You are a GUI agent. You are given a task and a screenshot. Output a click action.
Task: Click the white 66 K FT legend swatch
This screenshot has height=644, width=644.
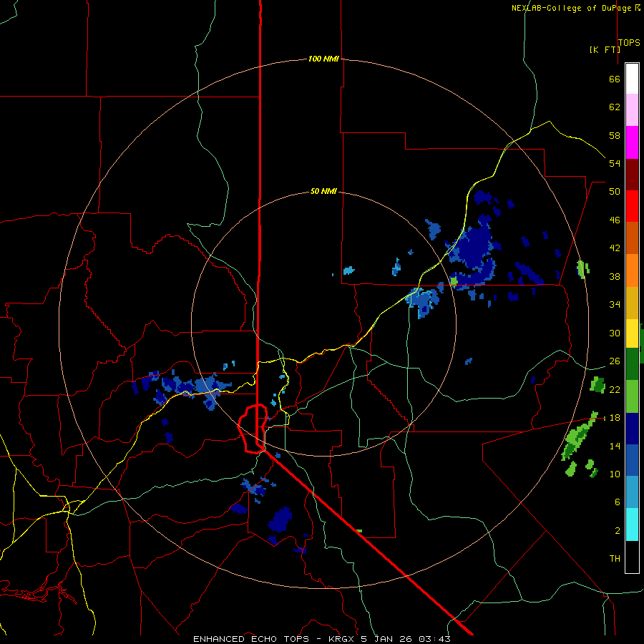click(x=632, y=79)
